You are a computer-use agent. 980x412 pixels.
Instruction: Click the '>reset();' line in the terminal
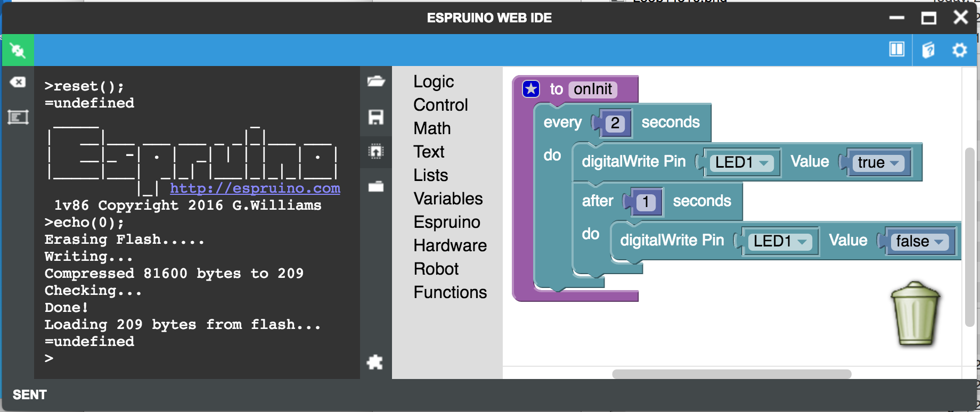click(x=84, y=86)
